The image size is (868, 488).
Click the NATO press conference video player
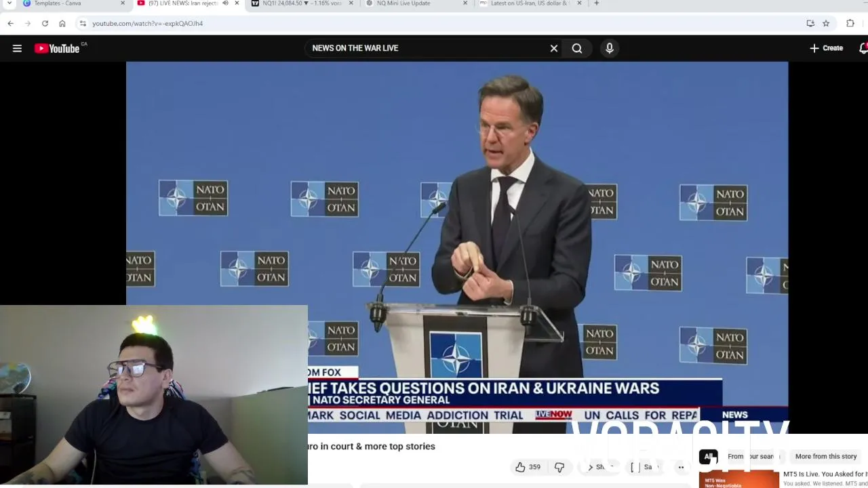[457, 247]
